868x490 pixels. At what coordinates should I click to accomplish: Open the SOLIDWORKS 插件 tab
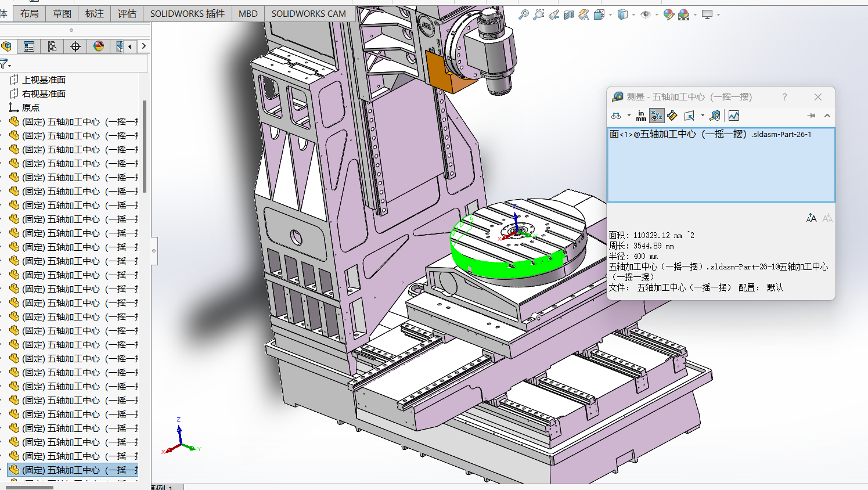[188, 13]
